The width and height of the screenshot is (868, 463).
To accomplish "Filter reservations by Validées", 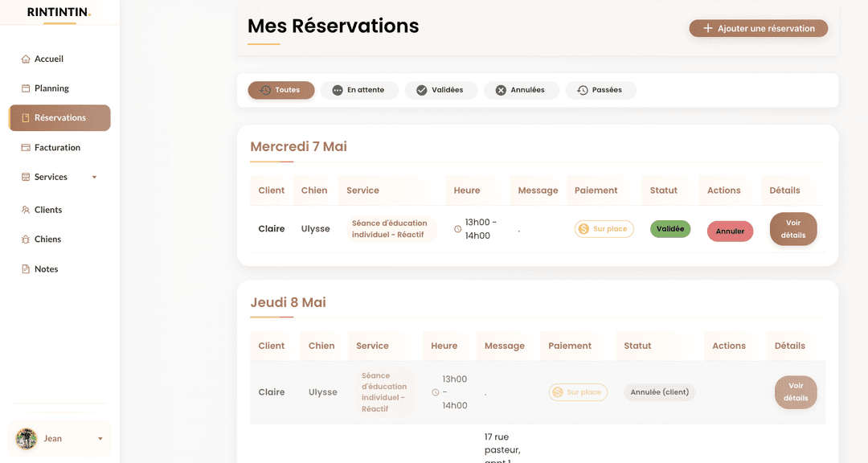I will [x=440, y=90].
